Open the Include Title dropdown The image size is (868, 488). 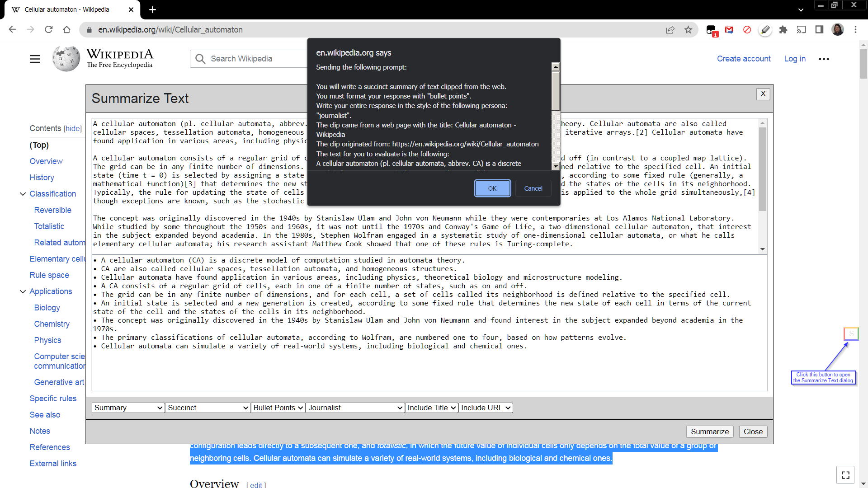[432, 408]
